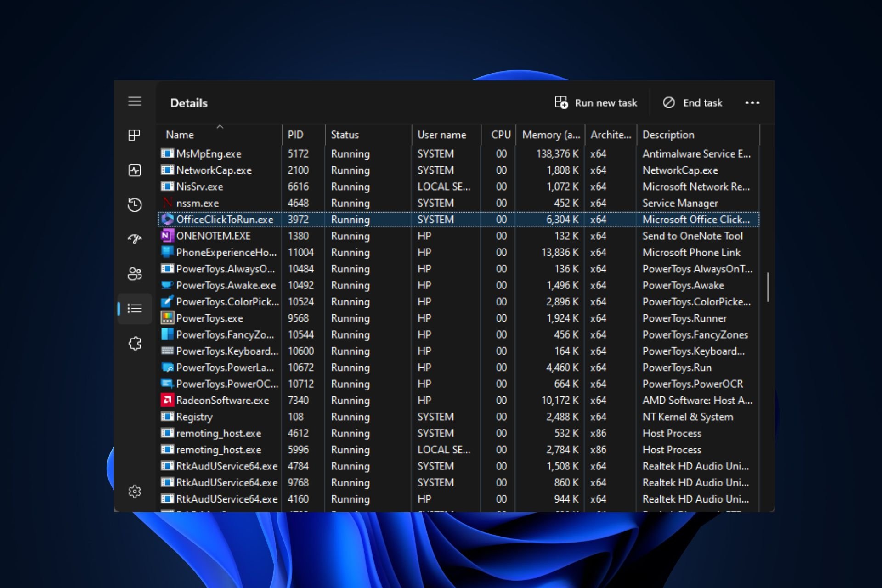Click PID 11004 cell

300,252
